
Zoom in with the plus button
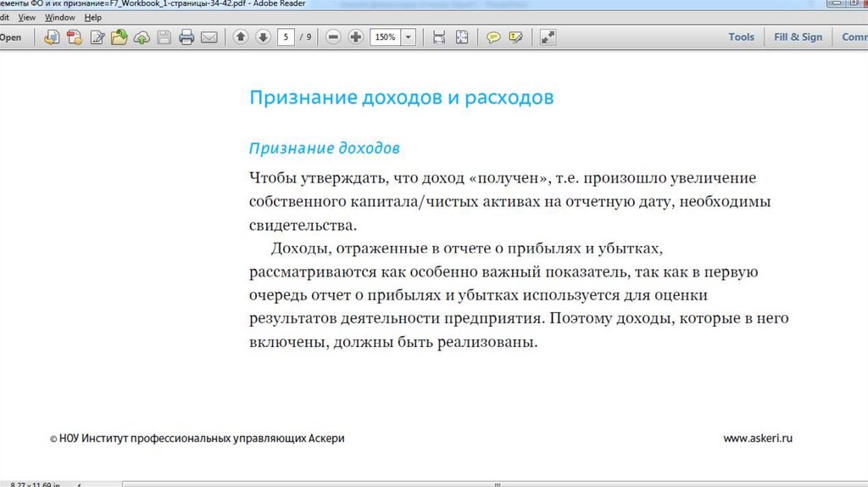click(x=355, y=37)
